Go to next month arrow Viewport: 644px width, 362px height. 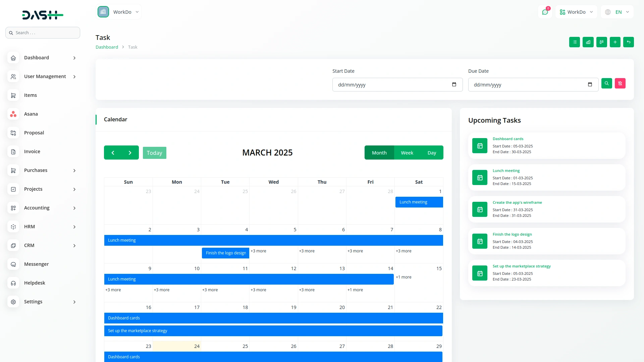[x=130, y=153]
